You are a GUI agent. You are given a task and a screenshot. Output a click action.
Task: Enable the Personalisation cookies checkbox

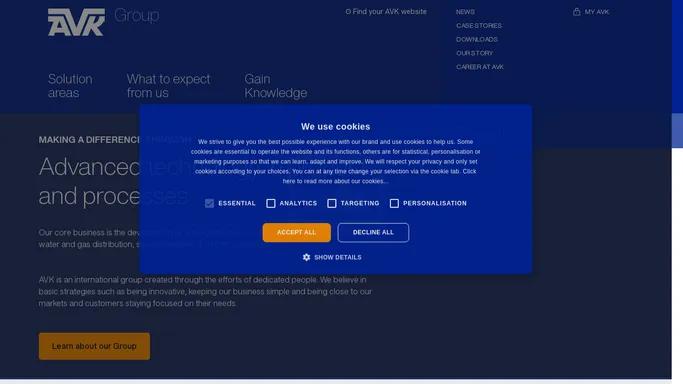394,203
